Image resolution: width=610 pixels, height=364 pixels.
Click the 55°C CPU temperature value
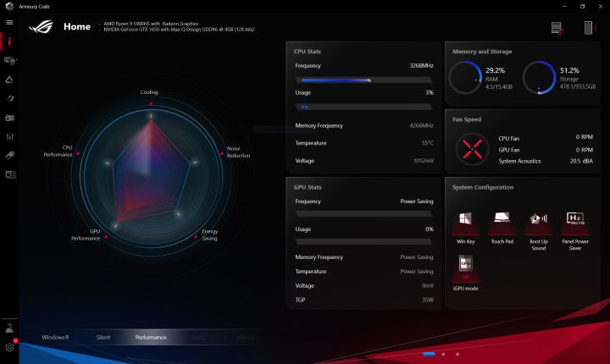[x=428, y=143]
